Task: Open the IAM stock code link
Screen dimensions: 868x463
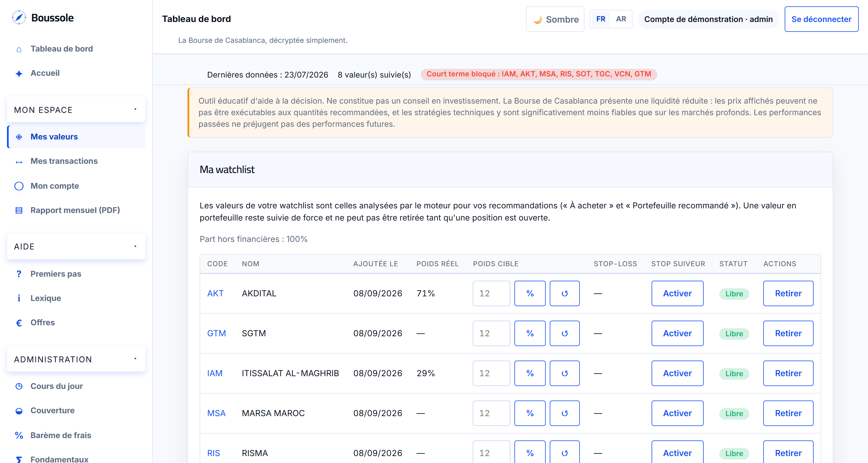Action: 215,373
